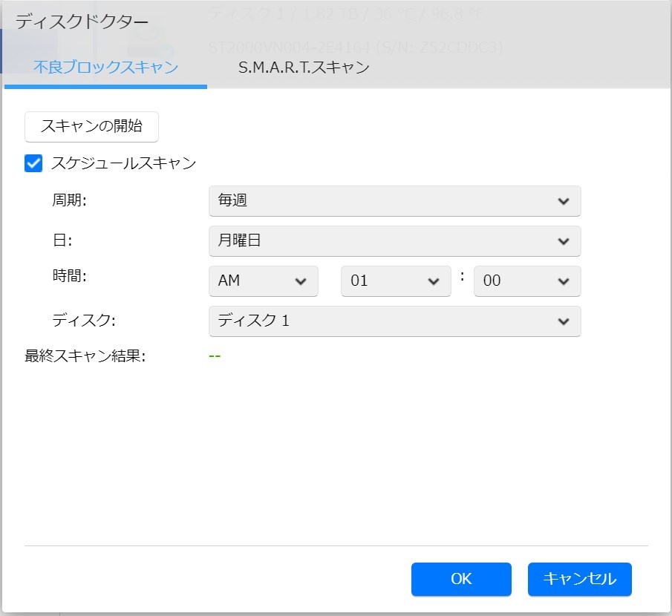672x616 pixels.
Task: Expand the ディスク 1 disk selection dropdown
Action: pos(394,321)
